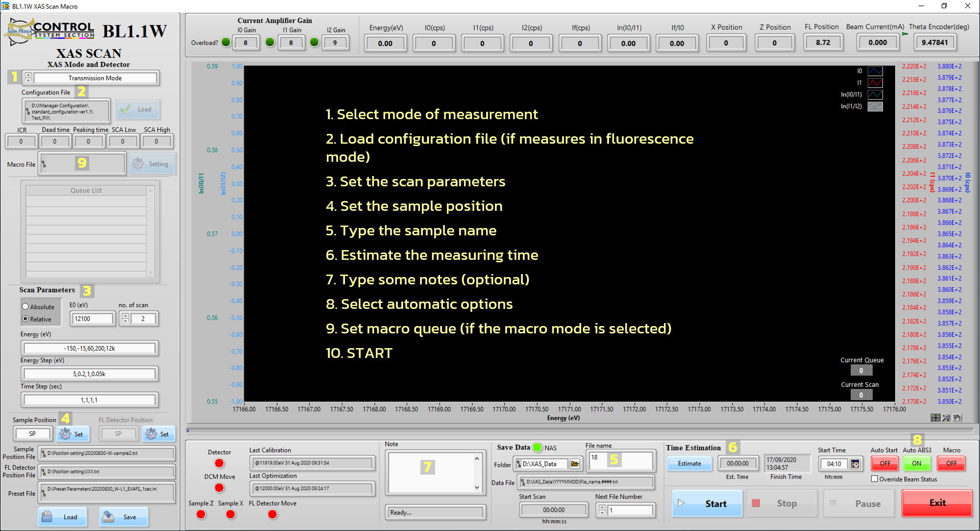Select the Absolute energy radio button
The height and width of the screenshot is (531, 980).
(25, 306)
